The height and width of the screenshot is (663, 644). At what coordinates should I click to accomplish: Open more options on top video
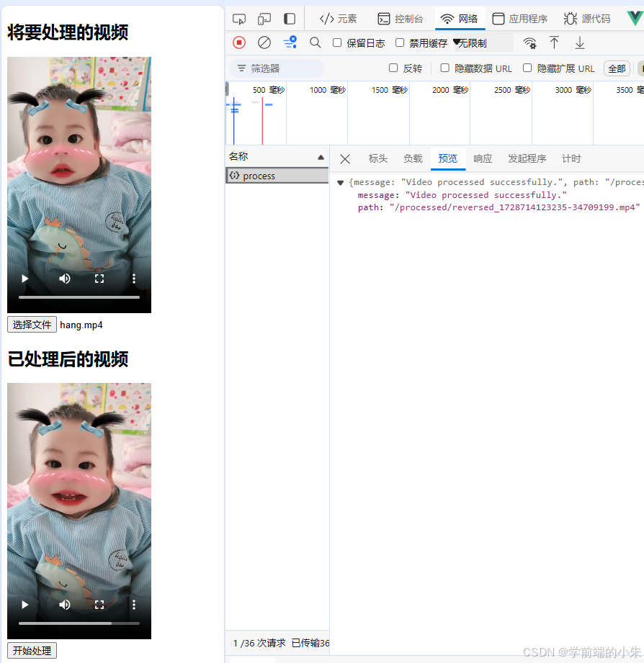pos(134,279)
